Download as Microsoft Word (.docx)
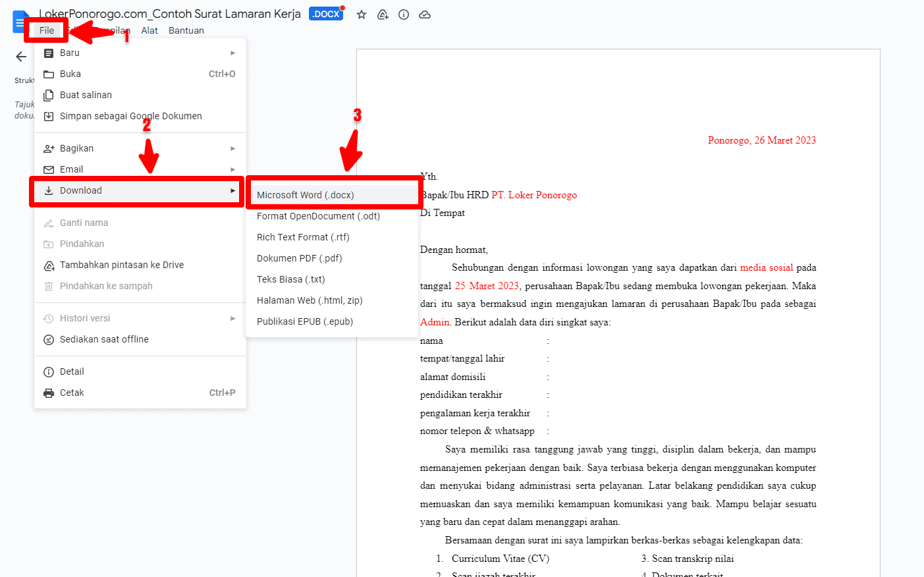Viewport: 924px width, 577px height. [333, 195]
